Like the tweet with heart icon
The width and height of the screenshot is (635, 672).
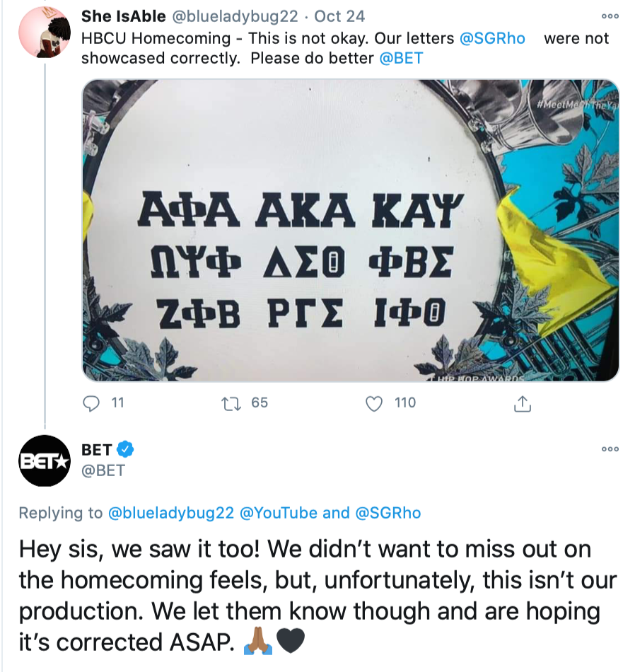(375, 403)
